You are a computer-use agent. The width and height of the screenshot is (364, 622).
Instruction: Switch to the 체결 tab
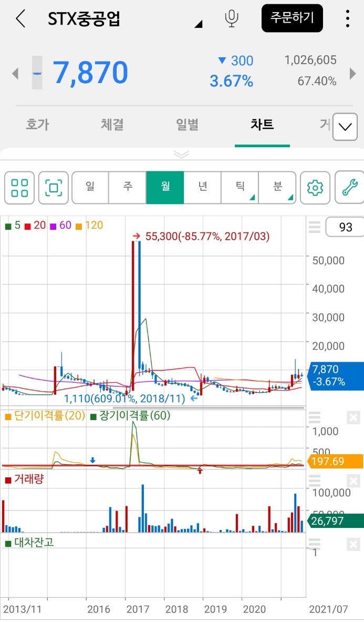(x=112, y=125)
